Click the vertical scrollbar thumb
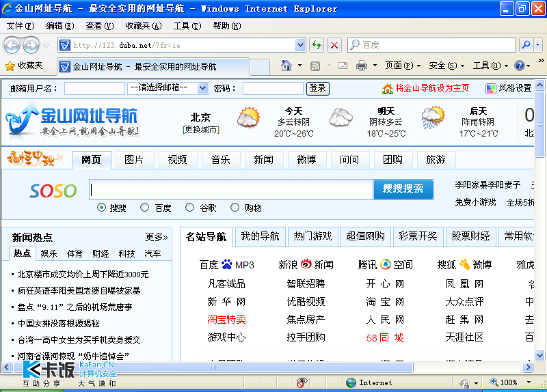 539,124
